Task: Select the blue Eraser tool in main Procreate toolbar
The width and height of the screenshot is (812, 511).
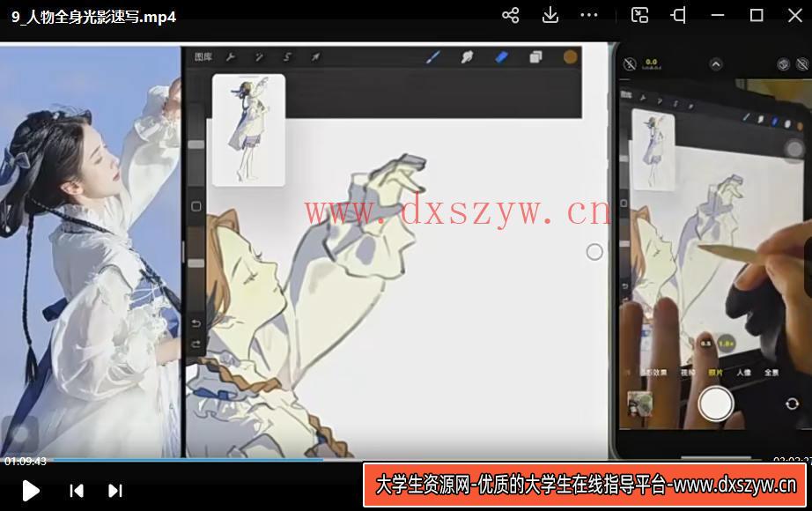Action: tap(501, 57)
